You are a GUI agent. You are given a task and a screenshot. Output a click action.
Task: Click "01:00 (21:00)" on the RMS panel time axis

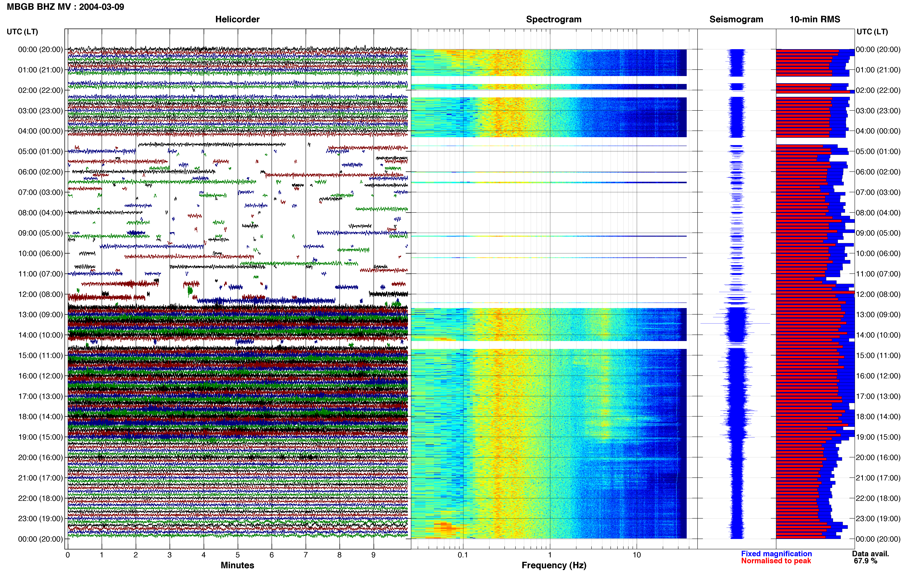point(878,70)
